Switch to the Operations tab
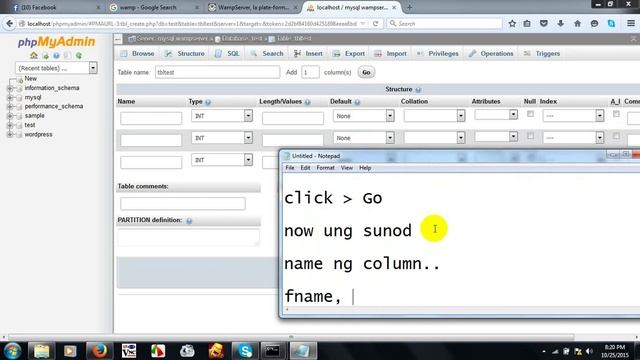This screenshot has width=640, height=360. 491,53
